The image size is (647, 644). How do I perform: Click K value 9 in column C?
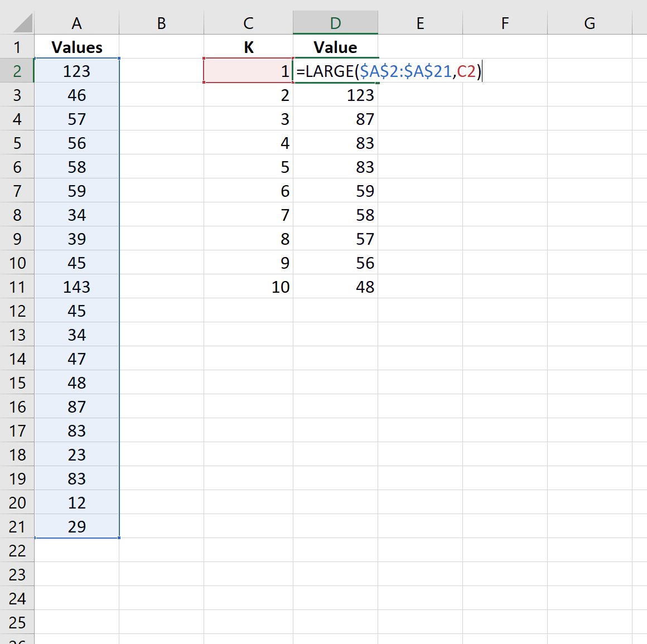(248, 263)
